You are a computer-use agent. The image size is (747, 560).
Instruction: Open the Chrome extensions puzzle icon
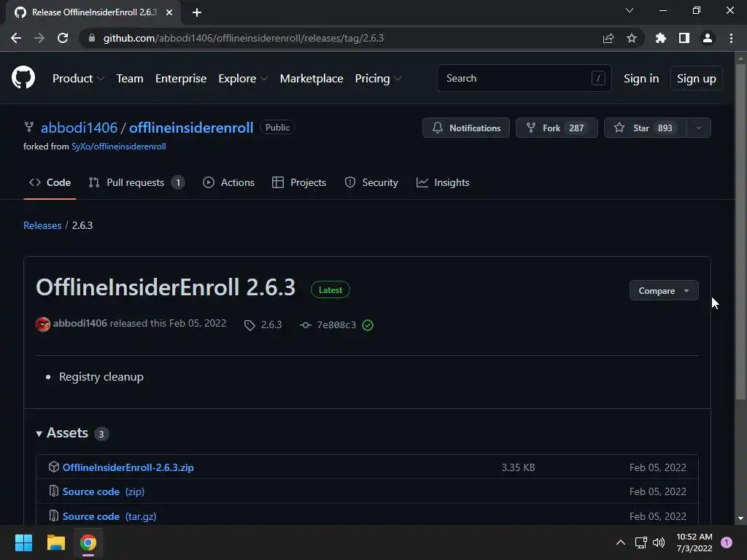click(x=660, y=38)
